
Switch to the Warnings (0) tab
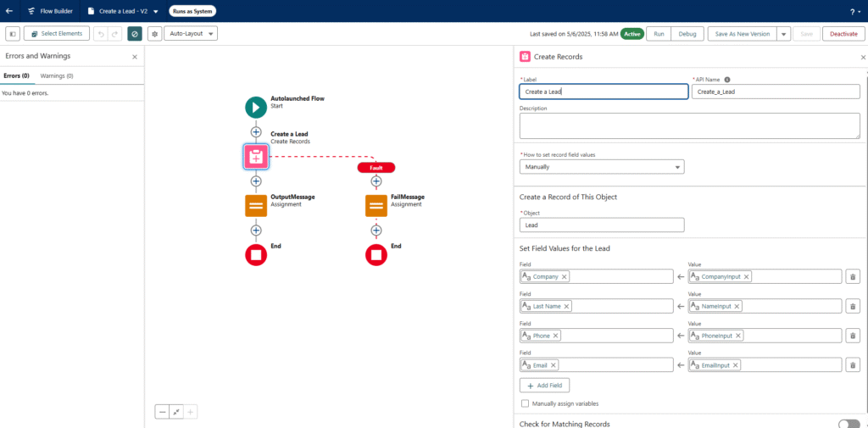coord(57,75)
